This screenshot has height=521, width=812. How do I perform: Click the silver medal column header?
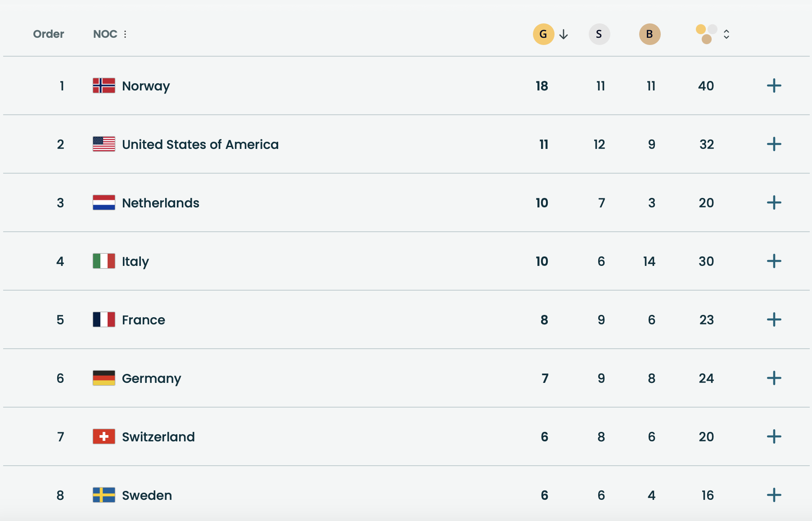(599, 34)
